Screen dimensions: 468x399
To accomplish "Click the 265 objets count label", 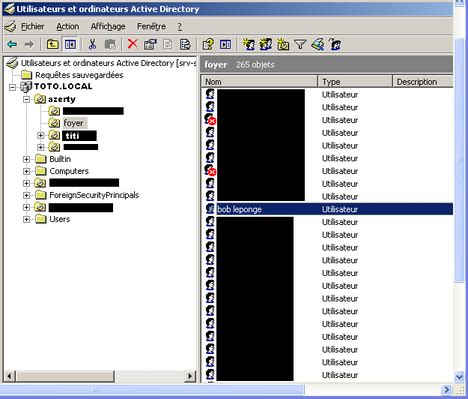I will point(255,65).
